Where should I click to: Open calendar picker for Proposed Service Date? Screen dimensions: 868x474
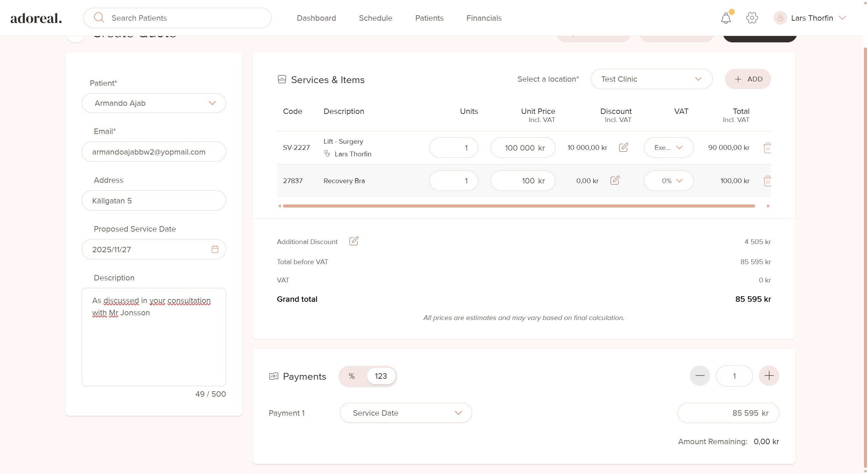pos(215,249)
